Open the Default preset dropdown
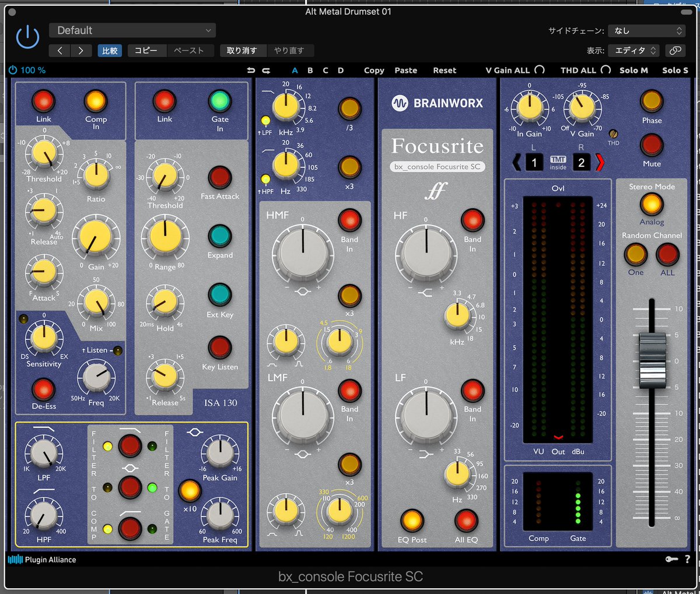The width and height of the screenshot is (700, 594). pos(132,30)
